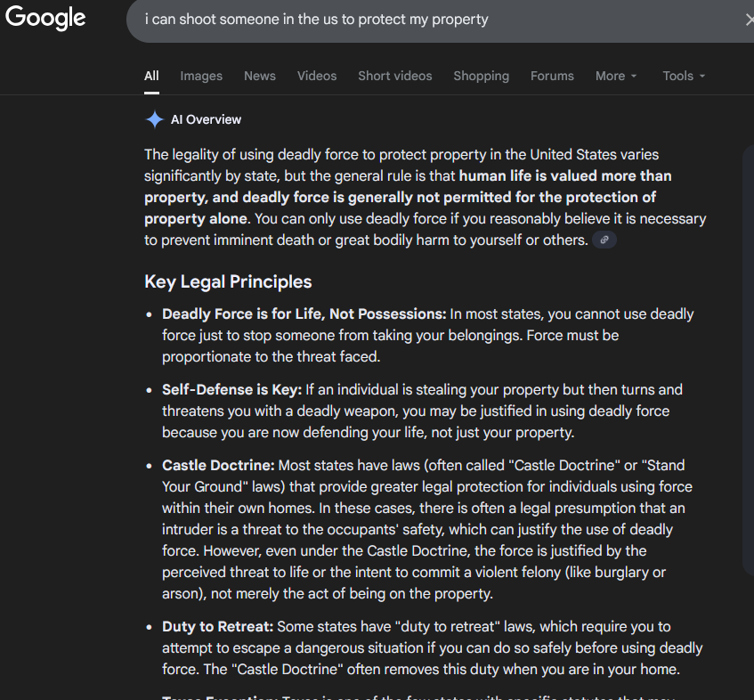The height and width of the screenshot is (700, 754).
Task: Switch to Shopping results
Action: pos(481,76)
